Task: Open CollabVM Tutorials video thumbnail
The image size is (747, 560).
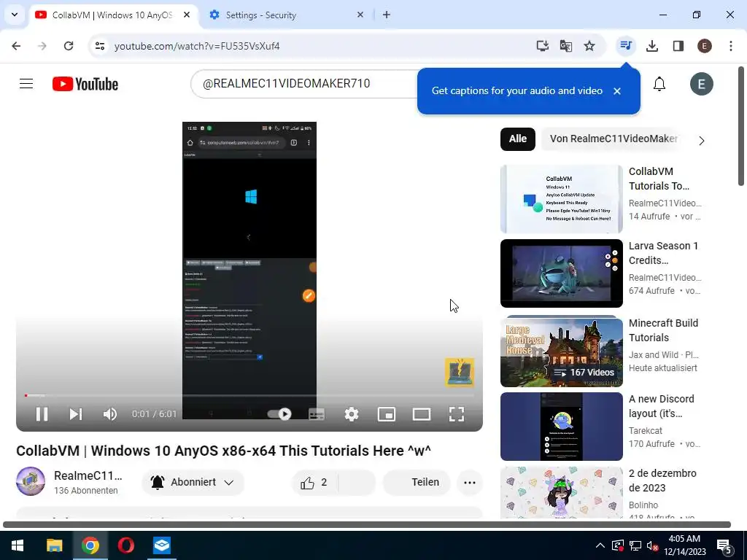Action: 561,198
